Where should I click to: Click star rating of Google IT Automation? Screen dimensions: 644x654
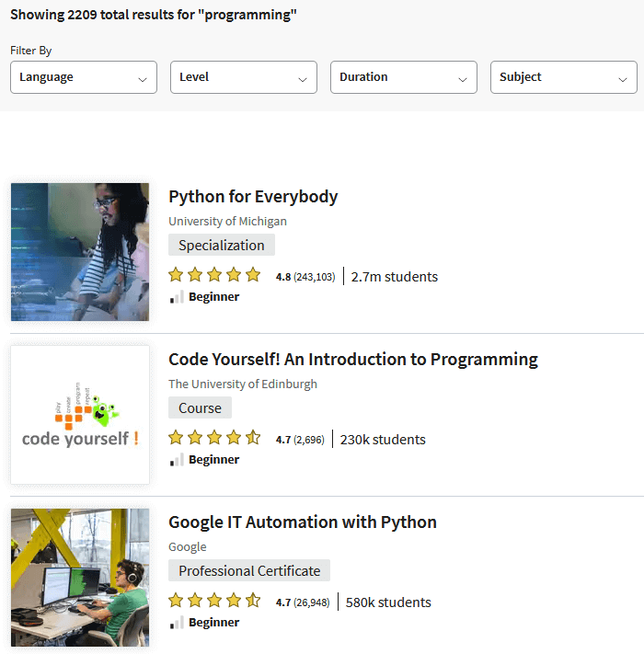tap(214, 602)
